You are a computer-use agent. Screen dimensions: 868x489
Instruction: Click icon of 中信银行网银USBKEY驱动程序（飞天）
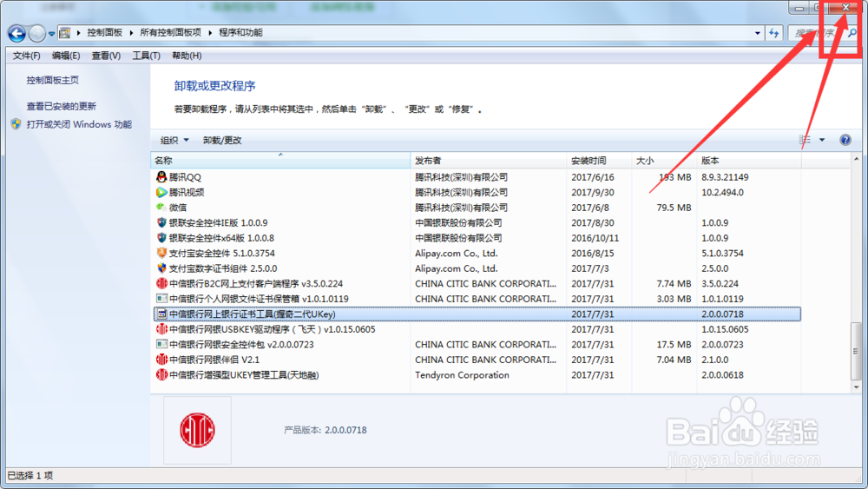pos(161,329)
